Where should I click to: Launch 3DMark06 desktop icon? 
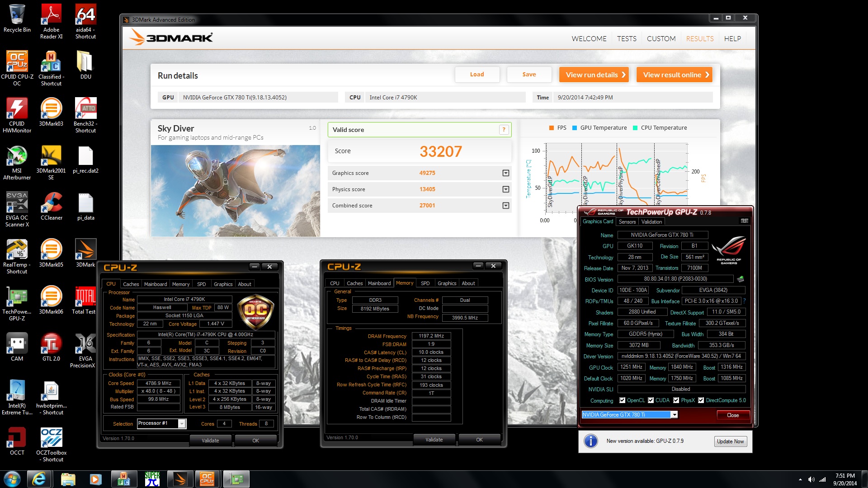coord(52,300)
